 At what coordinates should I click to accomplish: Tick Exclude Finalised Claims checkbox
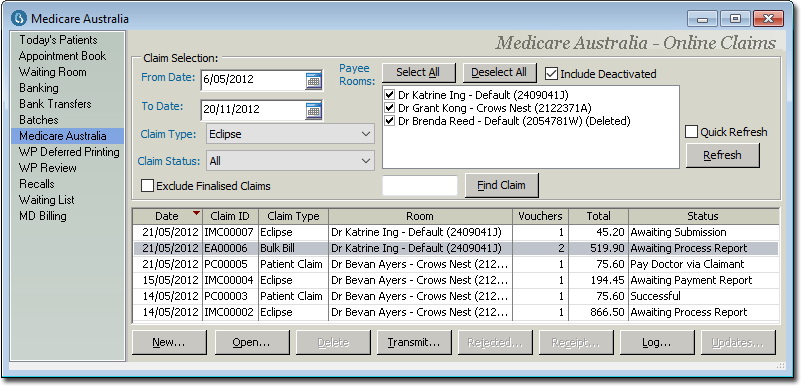point(147,186)
